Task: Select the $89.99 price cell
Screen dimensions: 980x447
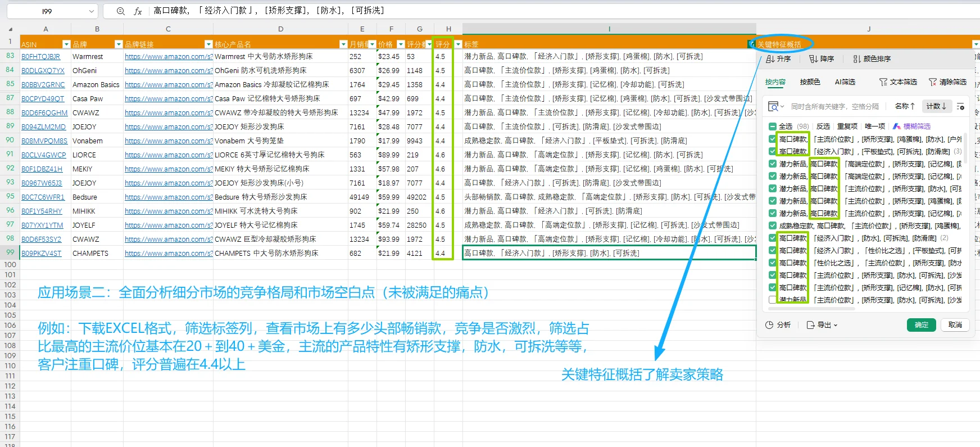Action: click(x=391, y=155)
